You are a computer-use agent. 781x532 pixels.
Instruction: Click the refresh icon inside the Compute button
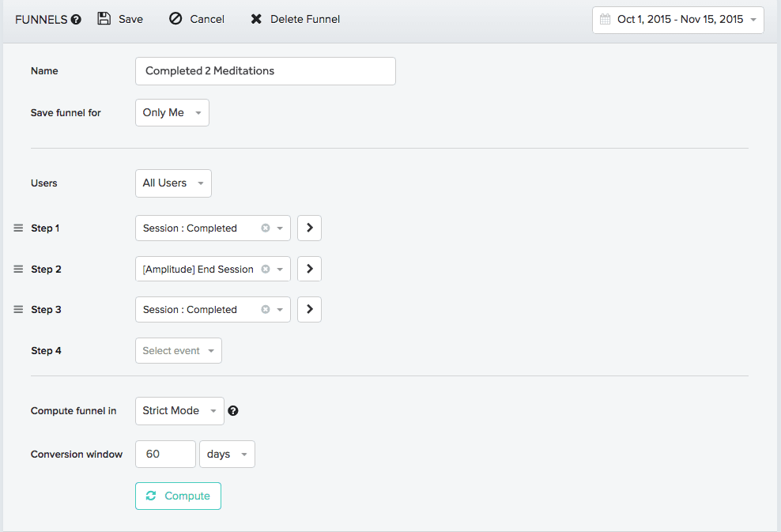(x=151, y=496)
